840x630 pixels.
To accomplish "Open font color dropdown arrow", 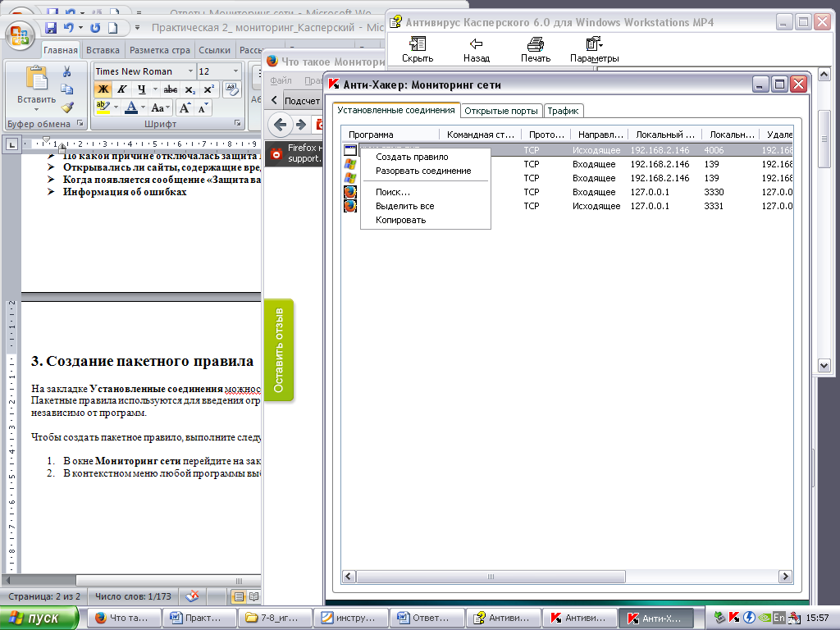I will 143,107.
